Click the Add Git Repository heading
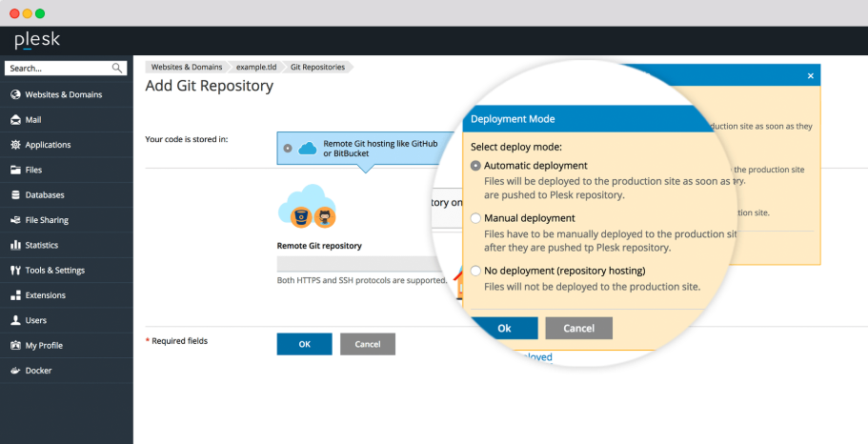The width and height of the screenshot is (868, 444). point(210,86)
